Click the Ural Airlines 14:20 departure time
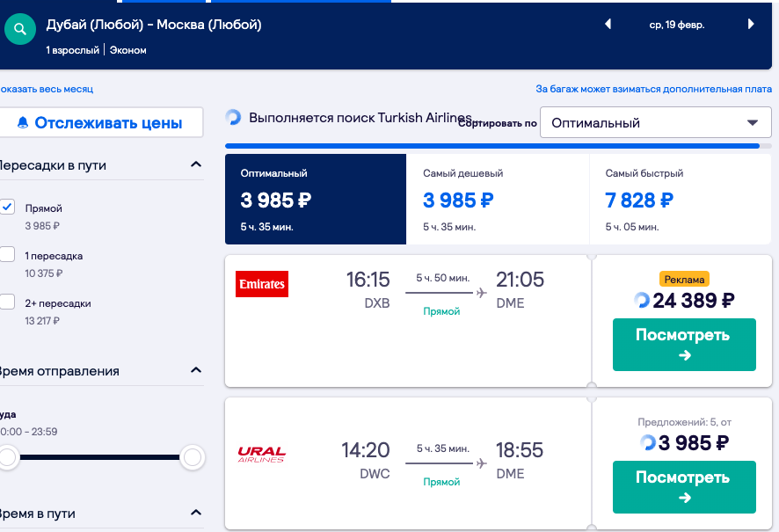Screen dimensions: 779x532 (366, 450)
